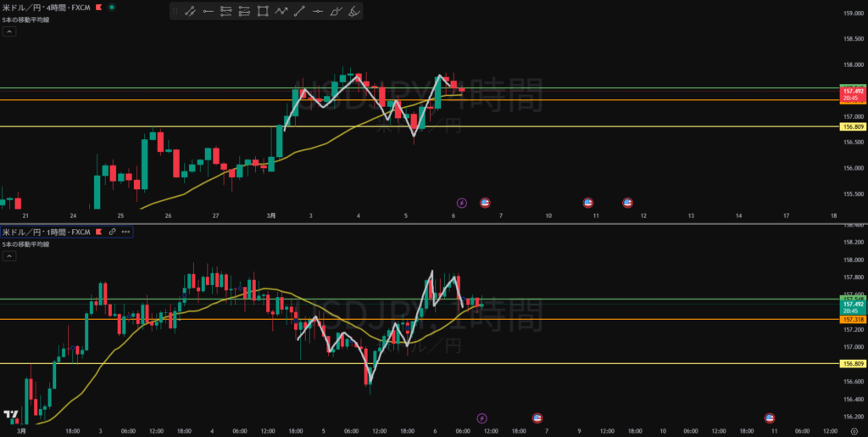Click the drawing toolbar drag handle
The height and width of the screenshot is (437, 868).
(x=175, y=12)
